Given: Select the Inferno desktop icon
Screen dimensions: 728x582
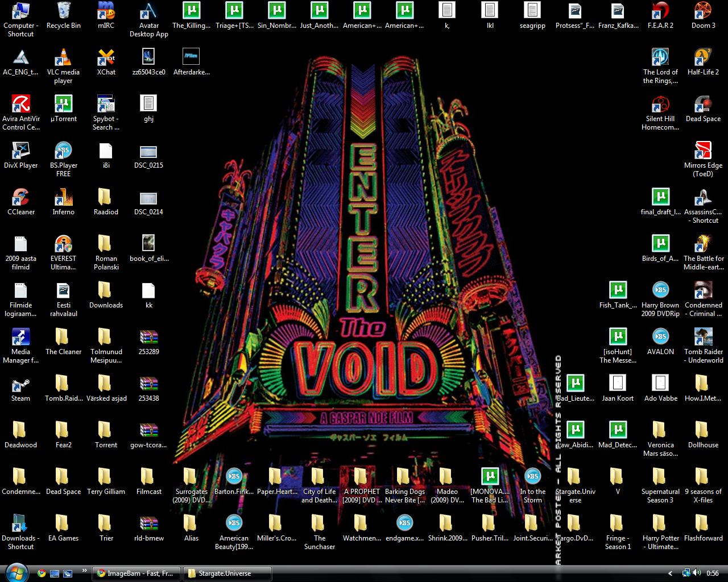Looking at the screenshot, I should point(63,202).
